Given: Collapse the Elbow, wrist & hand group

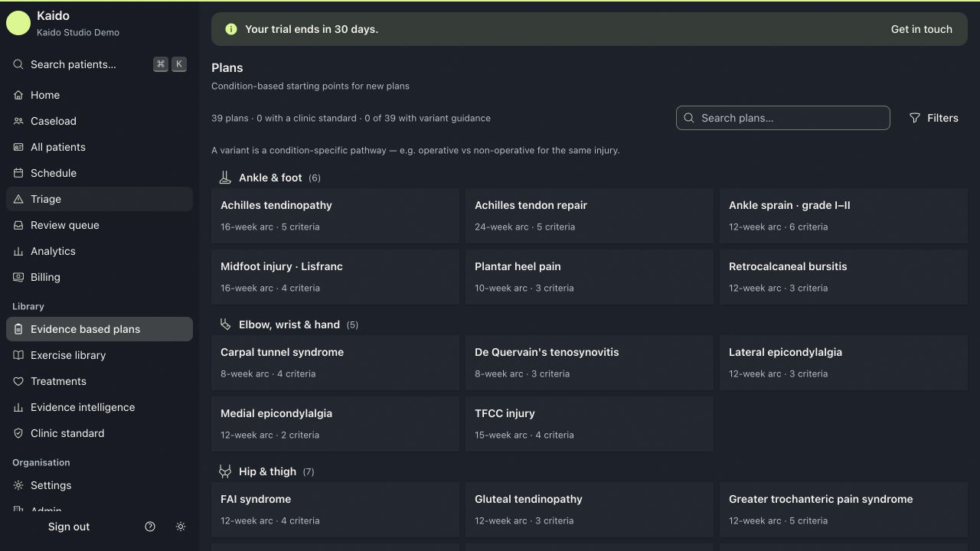Looking at the screenshot, I should tap(289, 324).
